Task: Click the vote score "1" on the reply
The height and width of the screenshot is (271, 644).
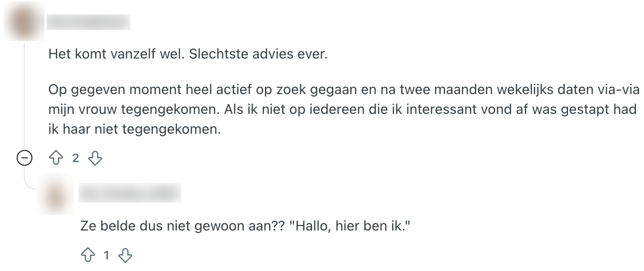Action: (107, 256)
